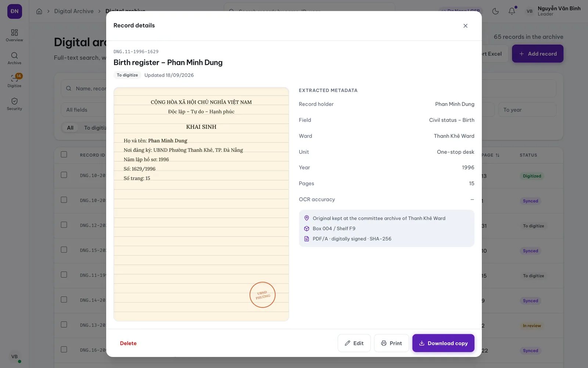
Task: Open the Overview sidebar section
Action: (14, 35)
